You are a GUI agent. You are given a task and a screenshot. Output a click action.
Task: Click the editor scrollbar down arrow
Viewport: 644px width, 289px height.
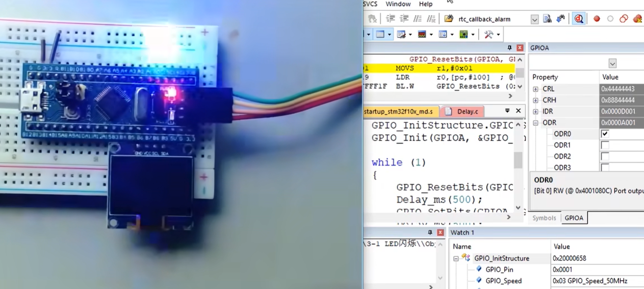518,208
